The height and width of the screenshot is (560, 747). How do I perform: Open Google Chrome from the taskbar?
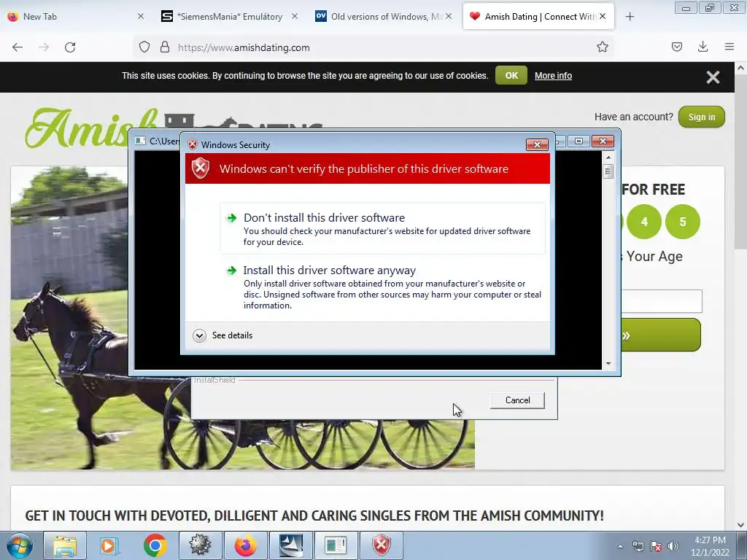(155, 545)
